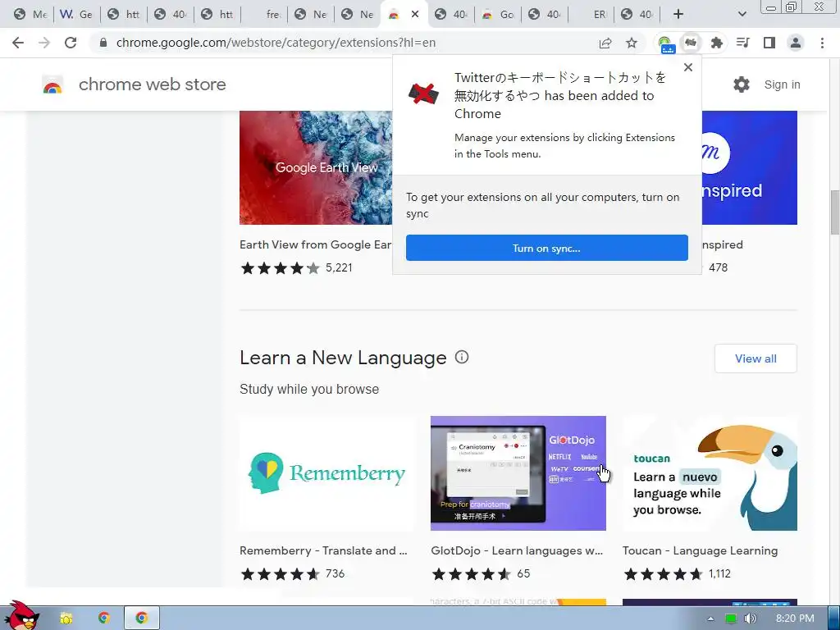Open the profile avatar menu
Screen dimensions: 840x630
pos(796,43)
